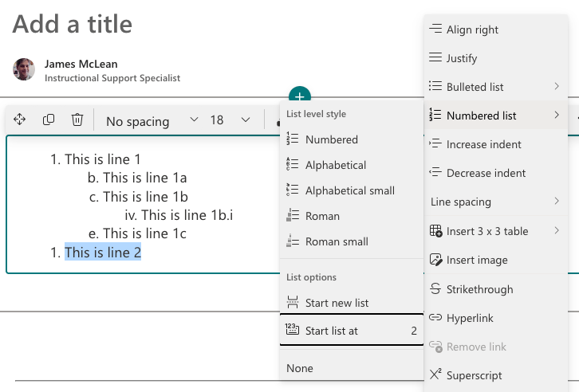Apply Justify alignment
Image resolution: width=579 pixels, height=392 pixels.
tap(495, 58)
